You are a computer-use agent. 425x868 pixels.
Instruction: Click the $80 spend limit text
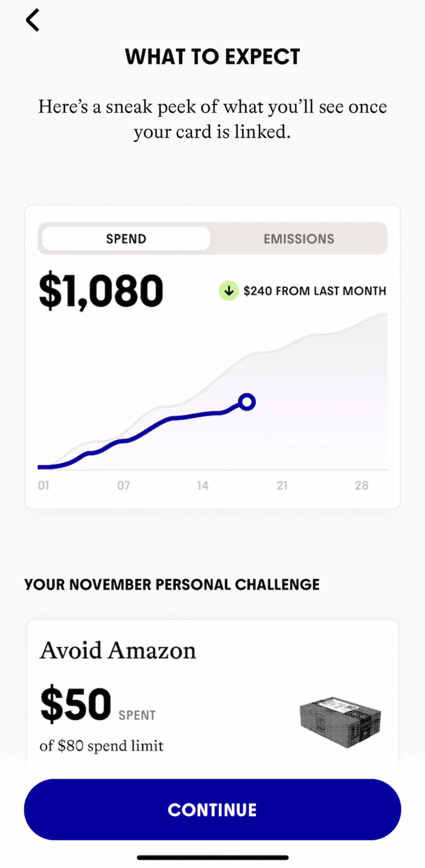tap(101, 745)
